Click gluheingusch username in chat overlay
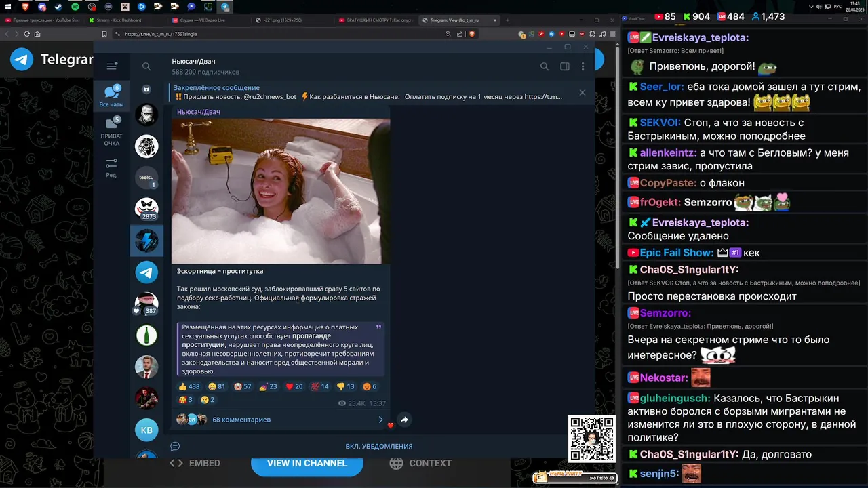Screen dimensions: 868x488 (675, 398)
